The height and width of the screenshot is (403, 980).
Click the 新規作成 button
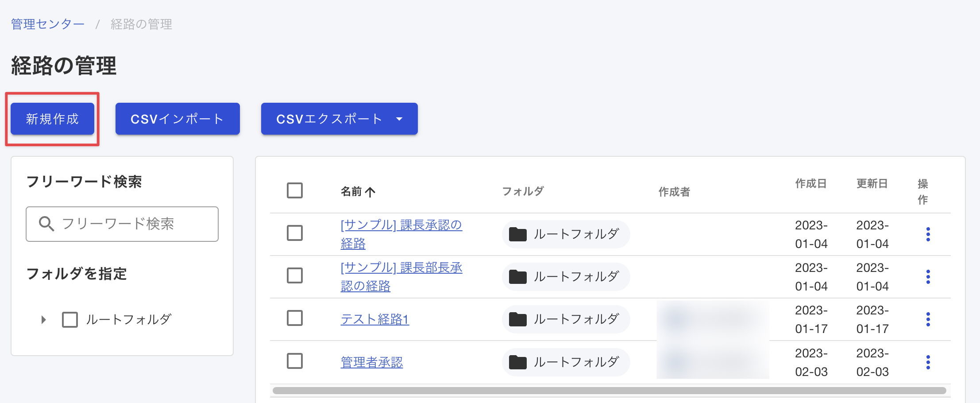(x=52, y=118)
